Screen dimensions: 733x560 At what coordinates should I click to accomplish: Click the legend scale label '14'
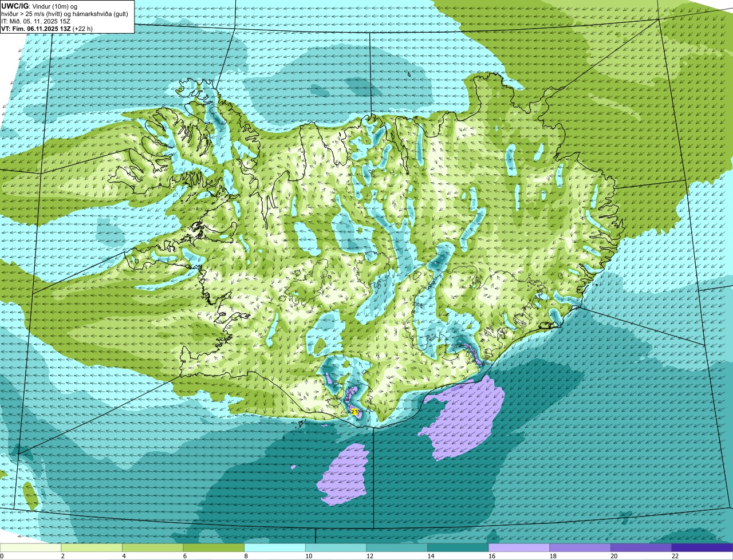click(x=431, y=556)
